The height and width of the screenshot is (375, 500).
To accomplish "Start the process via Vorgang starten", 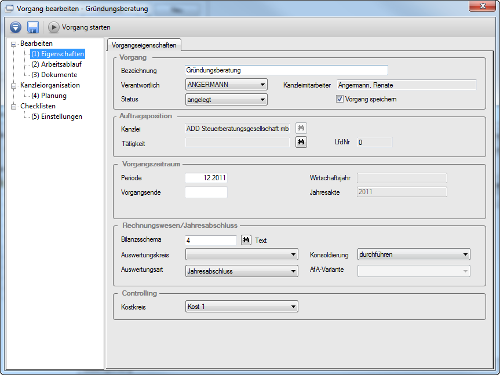I will (86, 27).
